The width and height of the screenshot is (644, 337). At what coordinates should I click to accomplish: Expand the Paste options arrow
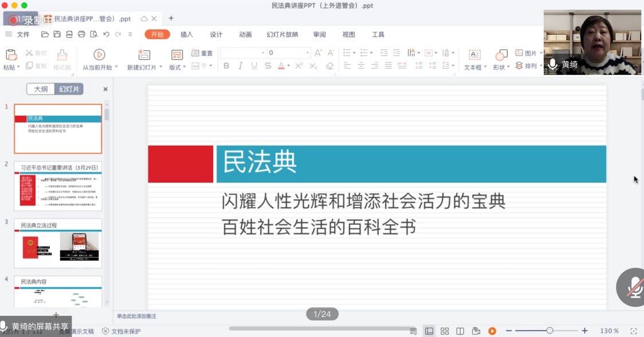18,67
